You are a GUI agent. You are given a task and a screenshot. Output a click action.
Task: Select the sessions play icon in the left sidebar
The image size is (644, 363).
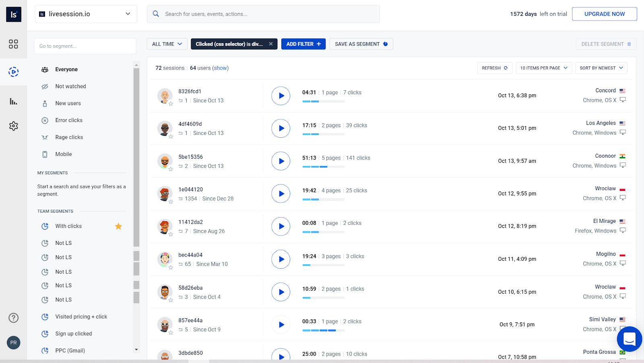[13, 72]
